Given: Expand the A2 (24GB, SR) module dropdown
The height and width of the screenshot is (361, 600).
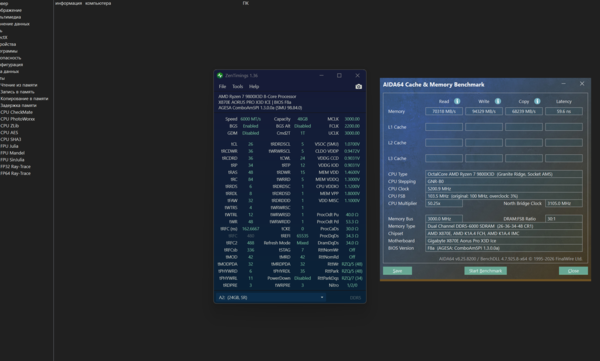Looking at the screenshot, I should [x=271, y=297].
